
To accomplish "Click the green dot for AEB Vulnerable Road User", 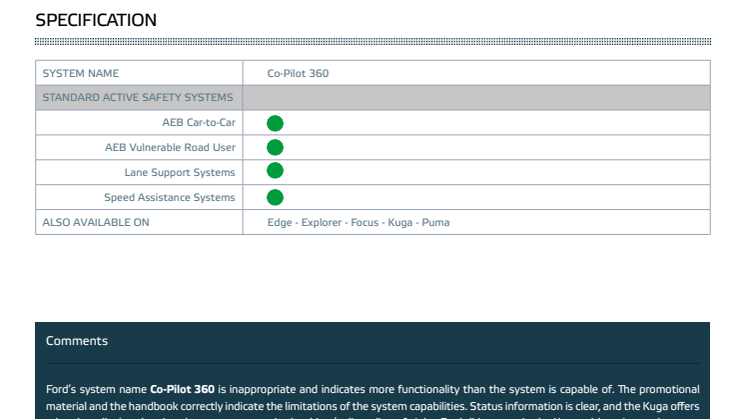I will tap(275, 147).
